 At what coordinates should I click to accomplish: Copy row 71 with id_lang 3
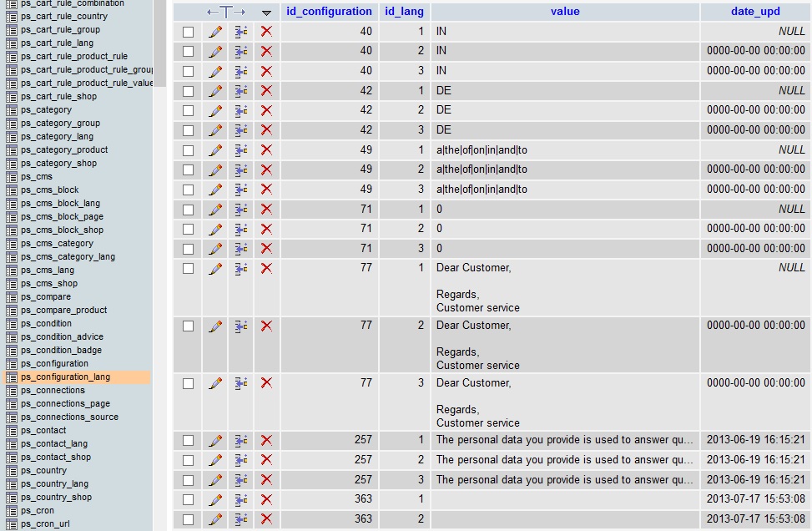coord(241,249)
